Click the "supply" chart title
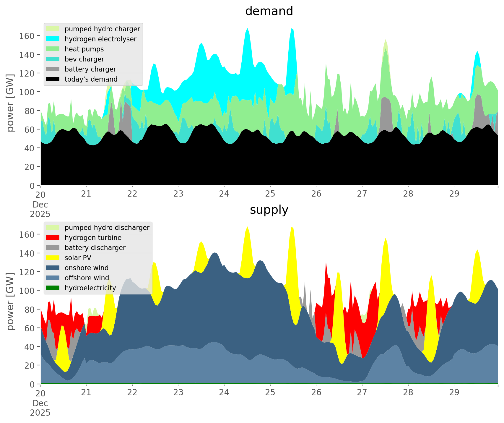The height and width of the screenshot is (423, 504). pos(269,210)
